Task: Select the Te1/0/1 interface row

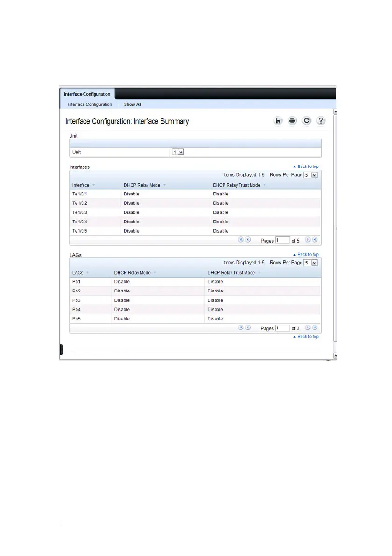Action: pyautogui.click(x=195, y=194)
